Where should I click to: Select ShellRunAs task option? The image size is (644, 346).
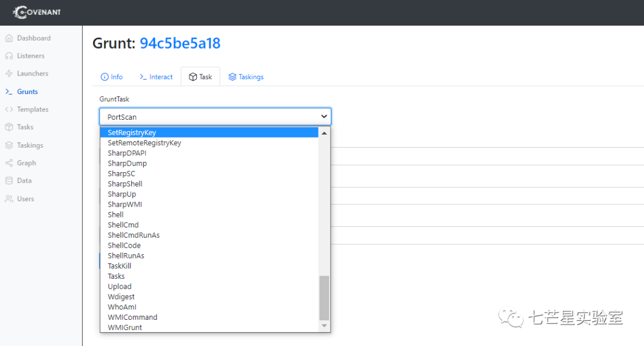click(209, 255)
